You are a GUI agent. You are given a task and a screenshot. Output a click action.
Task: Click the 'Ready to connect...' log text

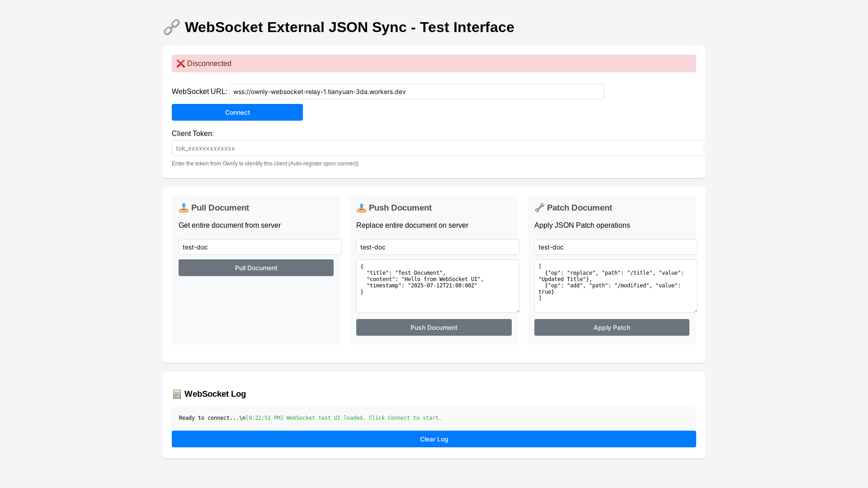pyautogui.click(x=209, y=418)
